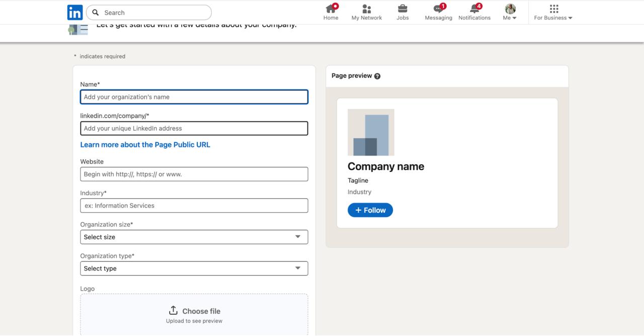644x336 pixels.
Task: Open the Messaging icon
Action: click(438, 9)
